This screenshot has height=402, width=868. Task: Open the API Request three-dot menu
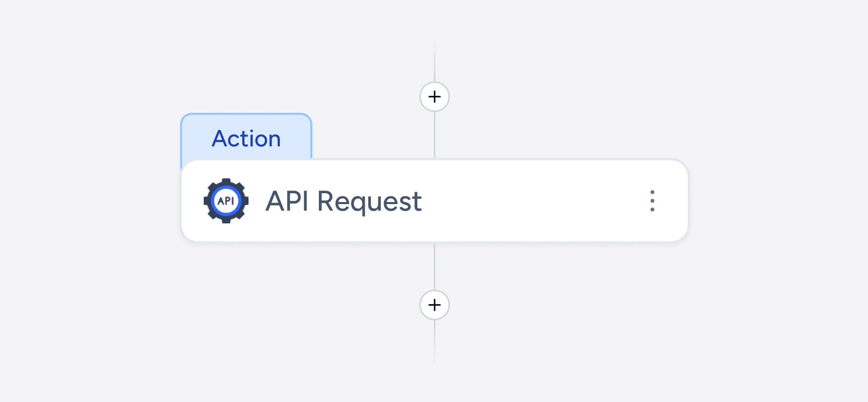coord(652,201)
